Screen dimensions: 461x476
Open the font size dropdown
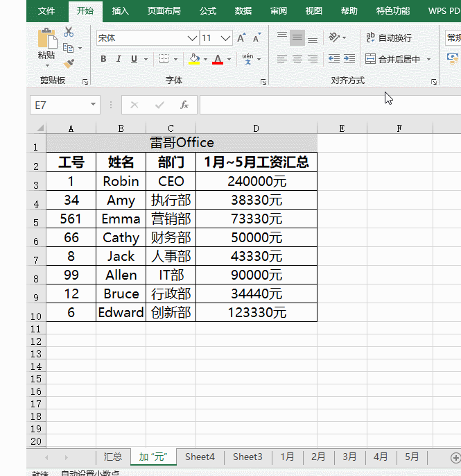pos(225,38)
